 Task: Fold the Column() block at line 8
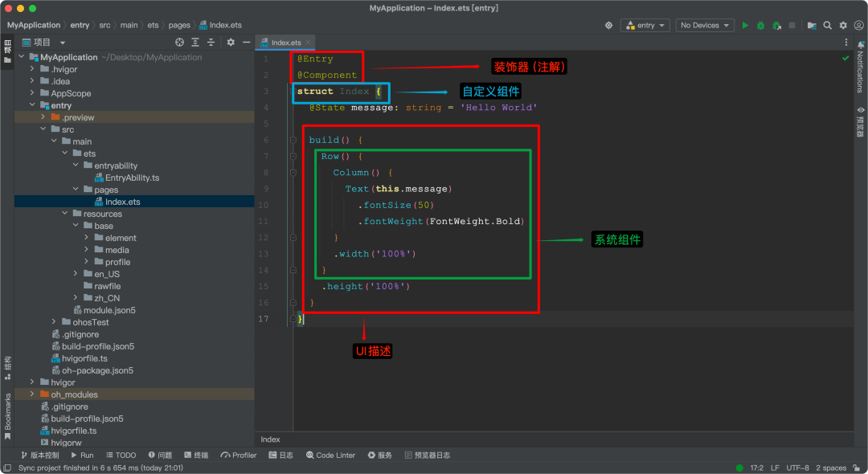293,173
